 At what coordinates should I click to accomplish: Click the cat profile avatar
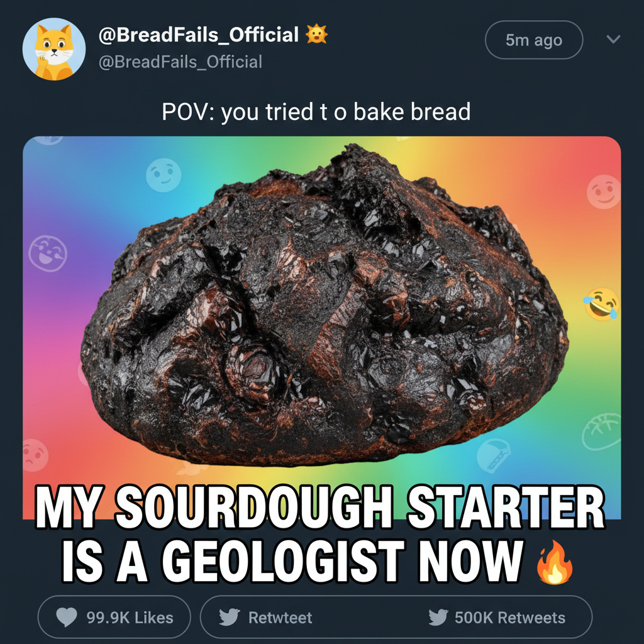tap(54, 50)
